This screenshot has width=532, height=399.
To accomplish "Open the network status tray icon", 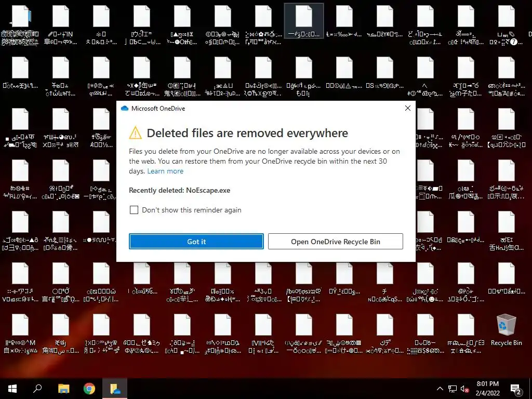I will 453,389.
